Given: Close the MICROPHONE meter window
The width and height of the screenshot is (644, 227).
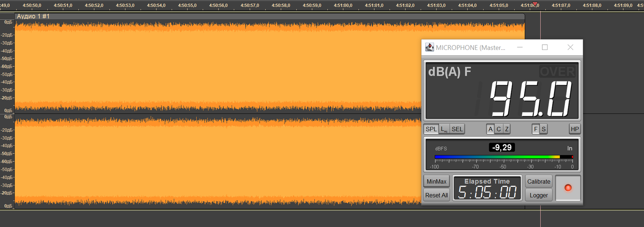Looking at the screenshot, I should pos(570,47).
